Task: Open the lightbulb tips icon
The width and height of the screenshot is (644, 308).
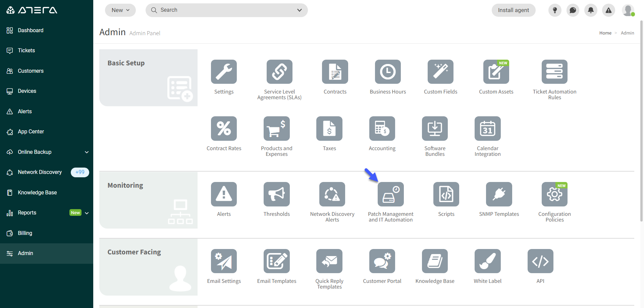Action: coord(555,10)
